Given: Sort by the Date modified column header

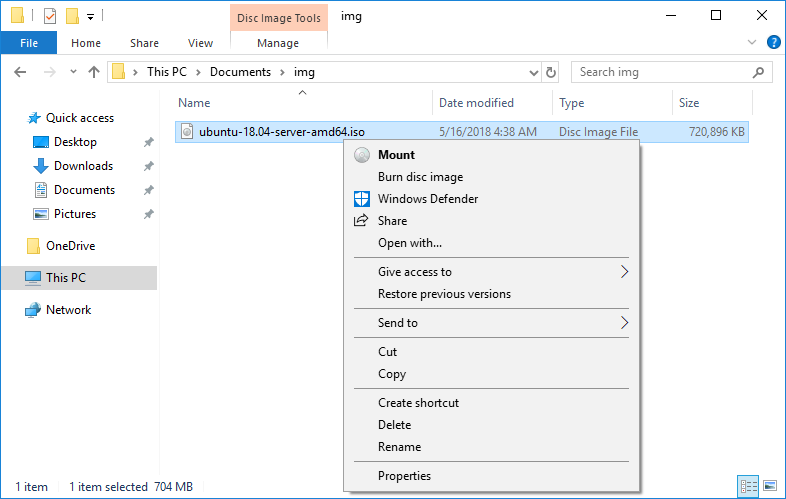Looking at the screenshot, I should 492,103.
